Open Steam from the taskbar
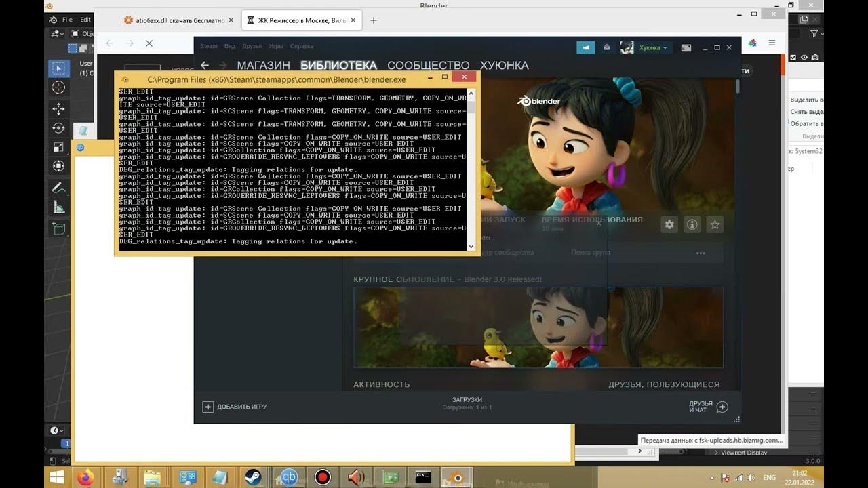This screenshot has width=868, height=488. coord(254,477)
